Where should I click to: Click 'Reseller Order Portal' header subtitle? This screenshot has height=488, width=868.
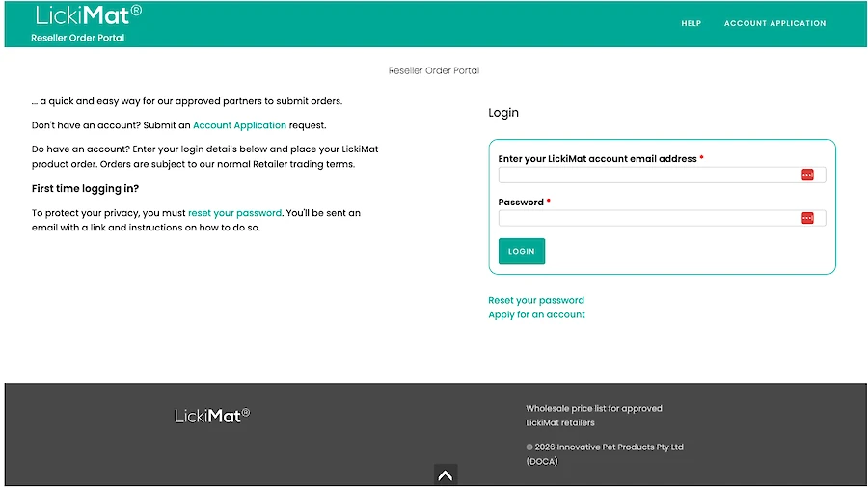(77, 38)
